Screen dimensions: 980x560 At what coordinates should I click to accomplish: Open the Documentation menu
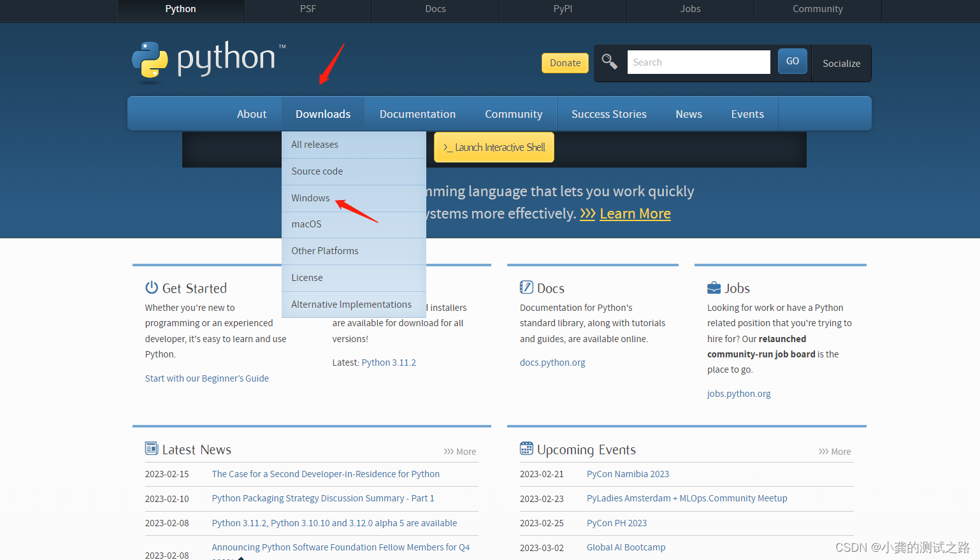[417, 114]
